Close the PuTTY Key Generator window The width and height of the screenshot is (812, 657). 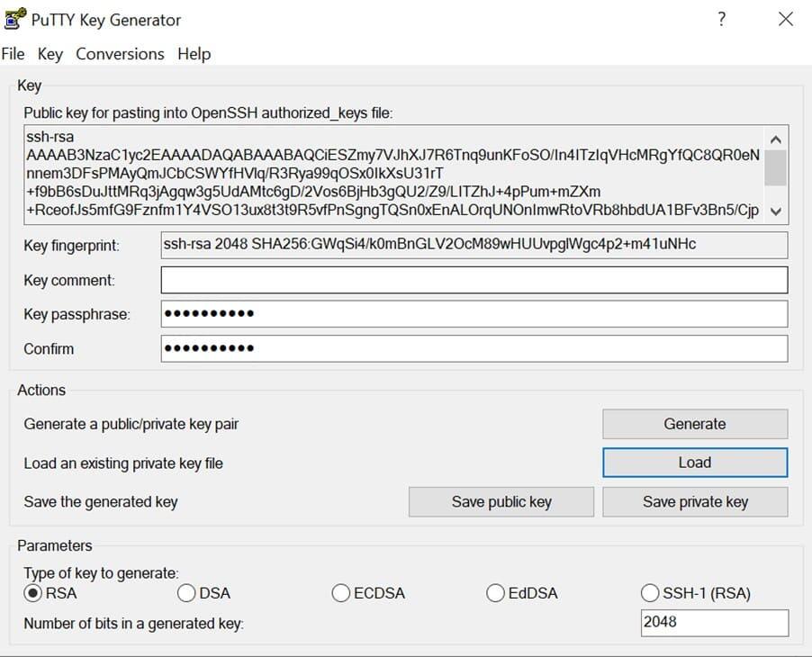pos(785,19)
